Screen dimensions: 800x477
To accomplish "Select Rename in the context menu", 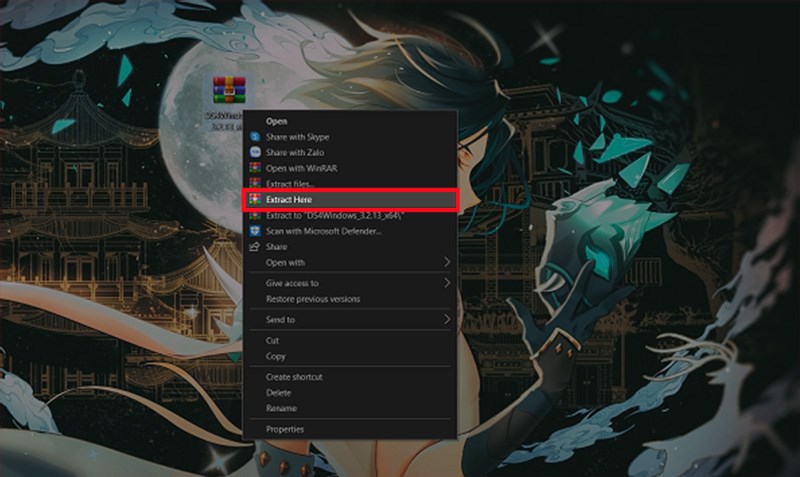I will [x=281, y=408].
